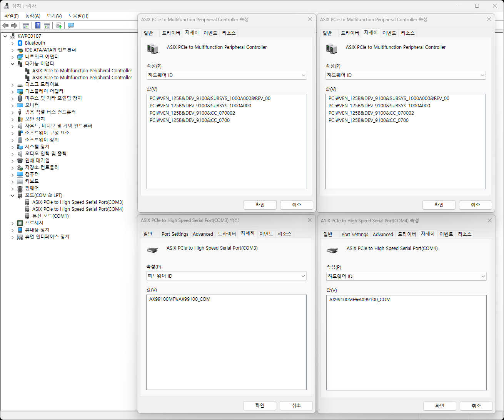This screenshot has height=420, width=504.
Task: Click the 사운드, 비디오 및 게임 컨트롤러 speaker icon
Action: point(20,126)
